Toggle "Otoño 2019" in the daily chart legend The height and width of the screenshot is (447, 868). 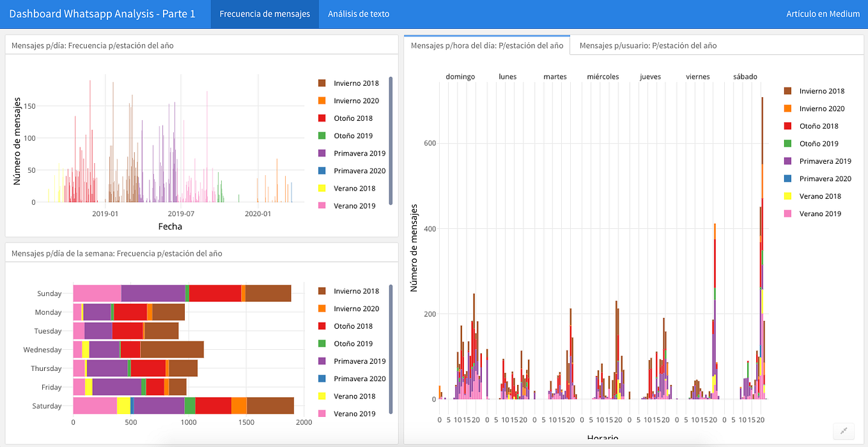pos(354,135)
